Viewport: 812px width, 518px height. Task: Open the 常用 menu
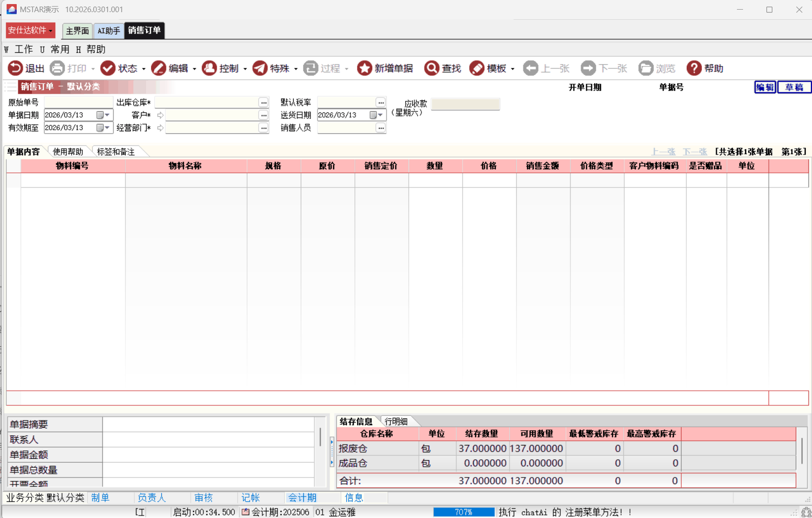[x=55, y=49]
